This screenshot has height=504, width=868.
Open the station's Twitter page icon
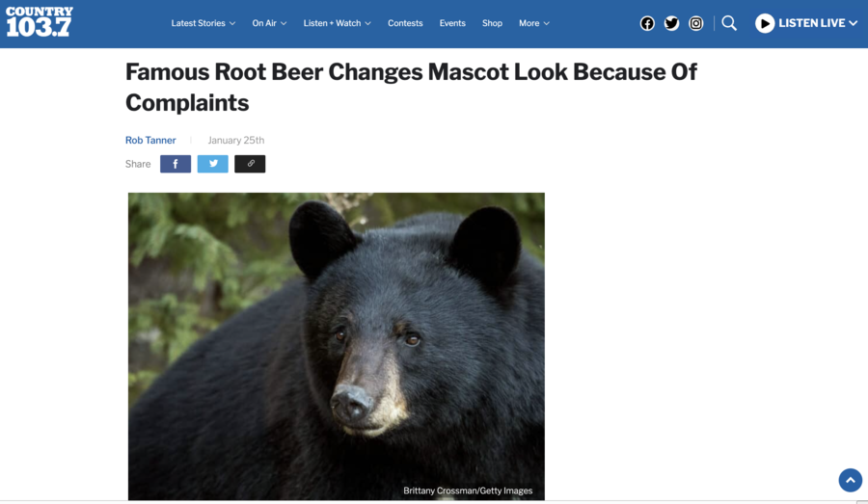pyautogui.click(x=671, y=23)
